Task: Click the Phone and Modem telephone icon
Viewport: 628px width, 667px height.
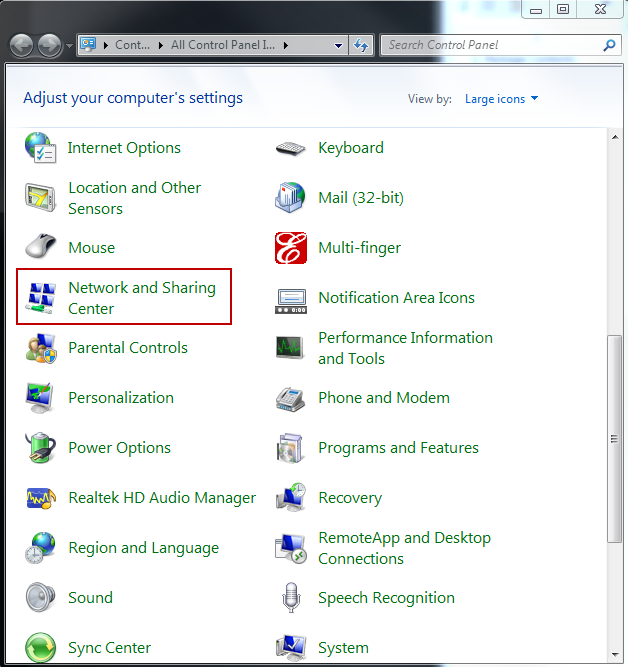Action: click(291, 399)
